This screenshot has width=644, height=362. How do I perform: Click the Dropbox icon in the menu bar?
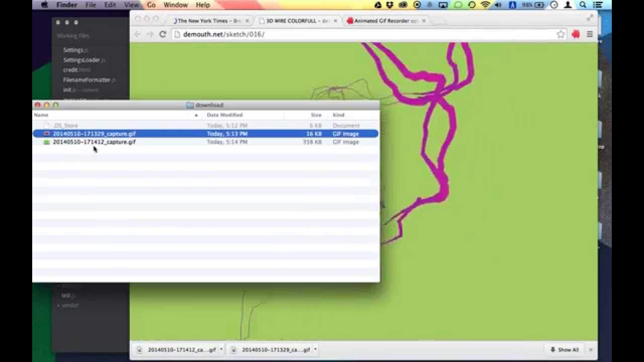coord(378,5)
